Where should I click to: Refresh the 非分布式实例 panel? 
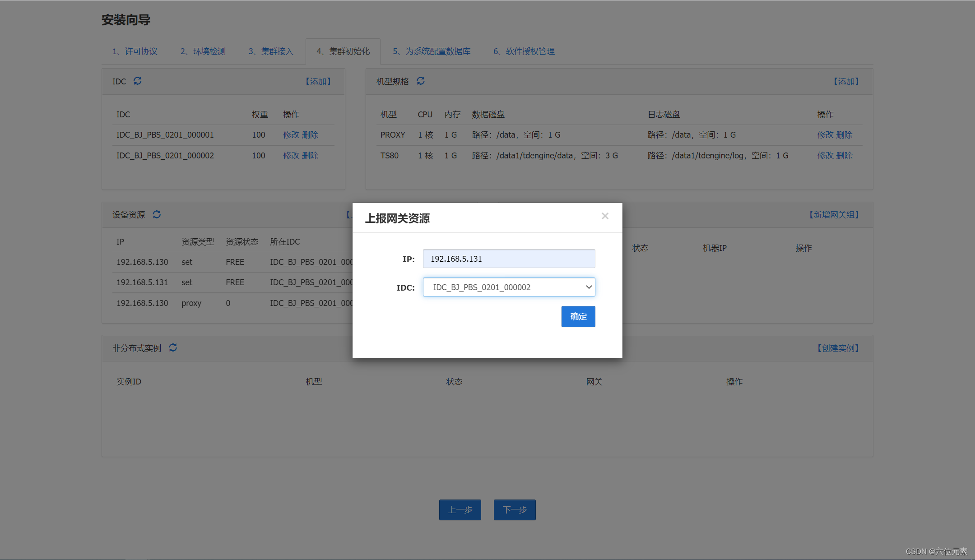point(173,348)
